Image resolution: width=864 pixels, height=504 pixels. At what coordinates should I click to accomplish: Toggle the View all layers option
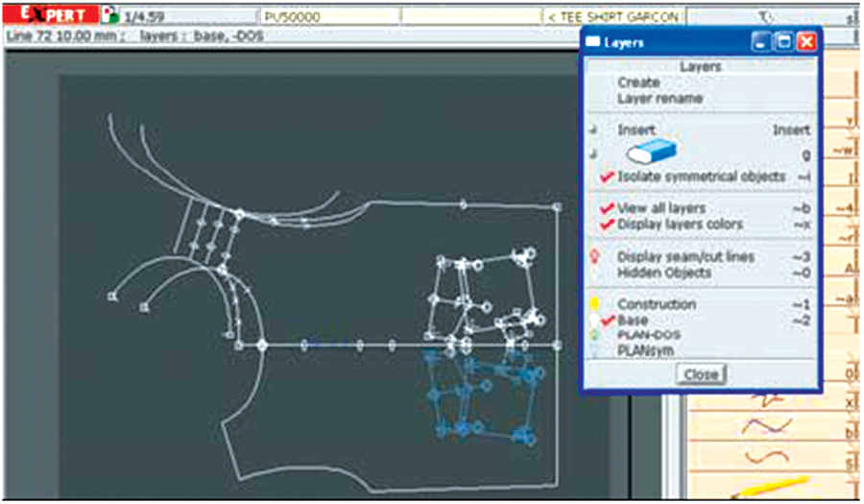tap(660, 208)
